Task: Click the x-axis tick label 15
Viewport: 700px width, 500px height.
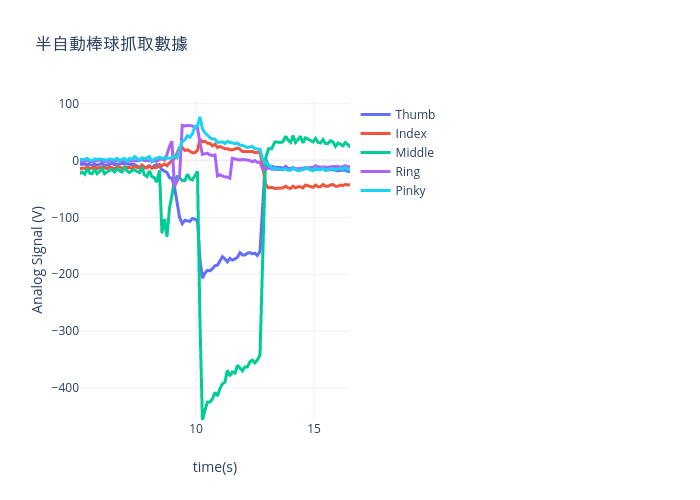Action: point(314,429)
